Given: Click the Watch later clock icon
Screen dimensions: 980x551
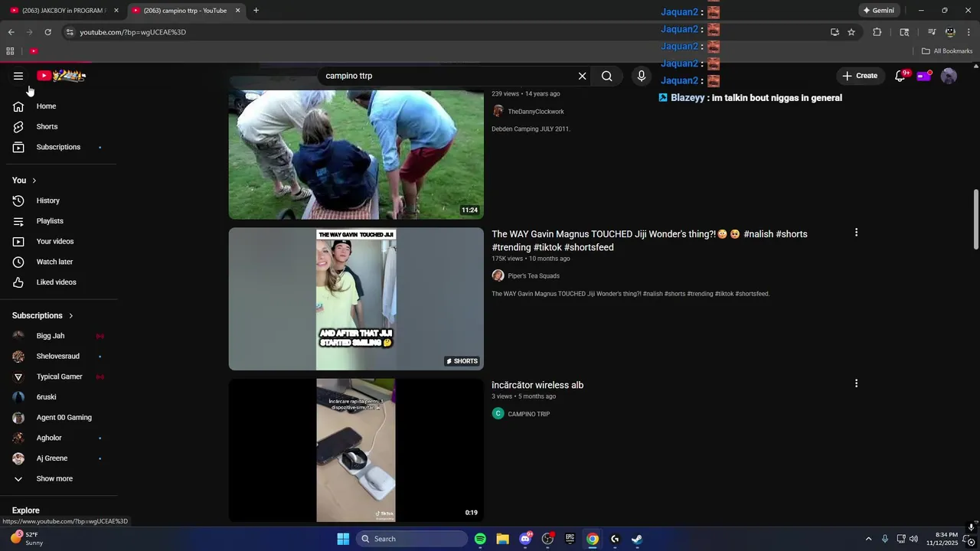Looking at the screenshot, I should (x=18, y=262).
